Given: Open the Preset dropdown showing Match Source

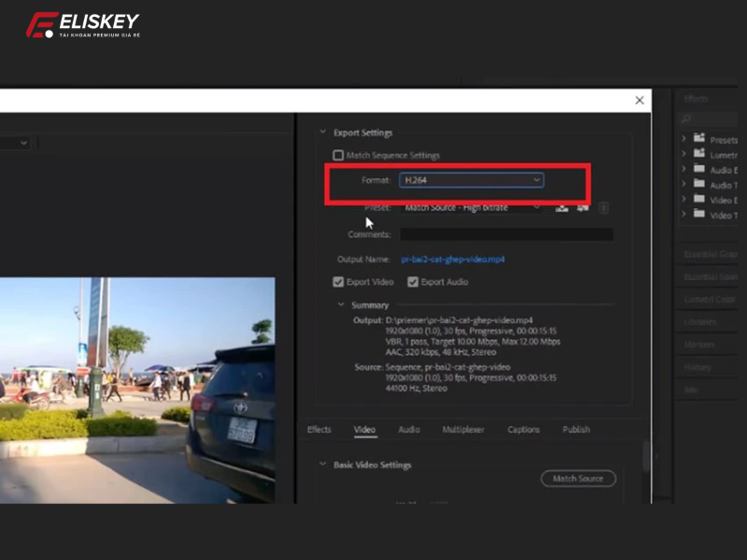Looking at the screenshot, I should 472,207.
